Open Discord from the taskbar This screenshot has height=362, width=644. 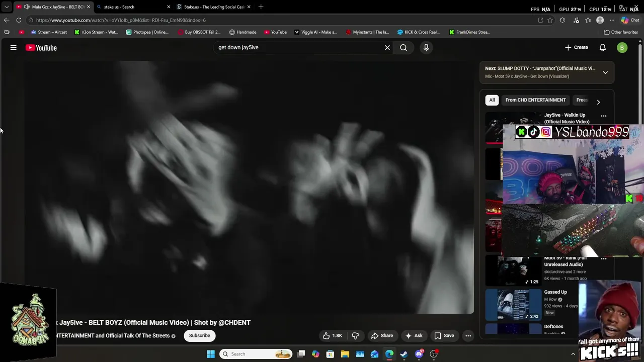click(419, 354)
